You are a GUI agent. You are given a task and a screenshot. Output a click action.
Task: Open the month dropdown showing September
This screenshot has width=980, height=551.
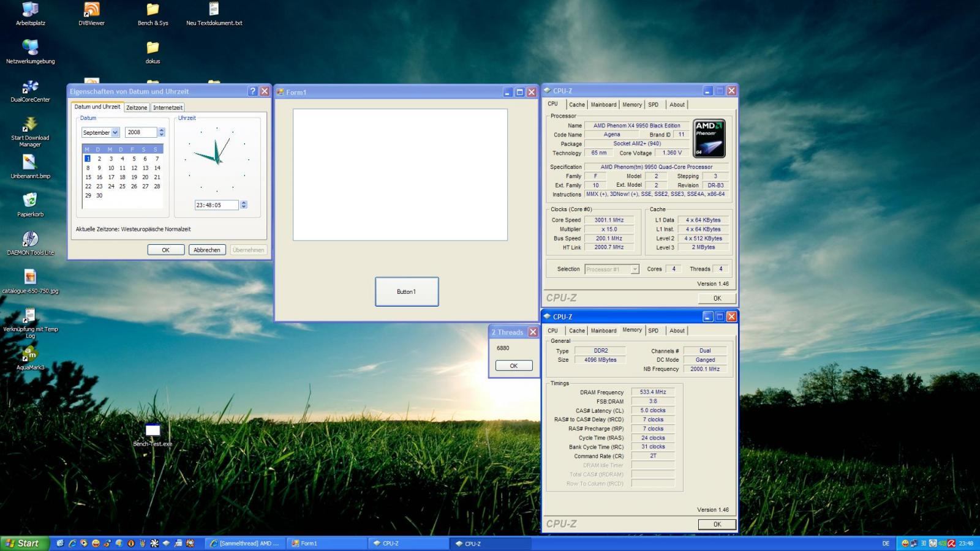tap(115, 132)
